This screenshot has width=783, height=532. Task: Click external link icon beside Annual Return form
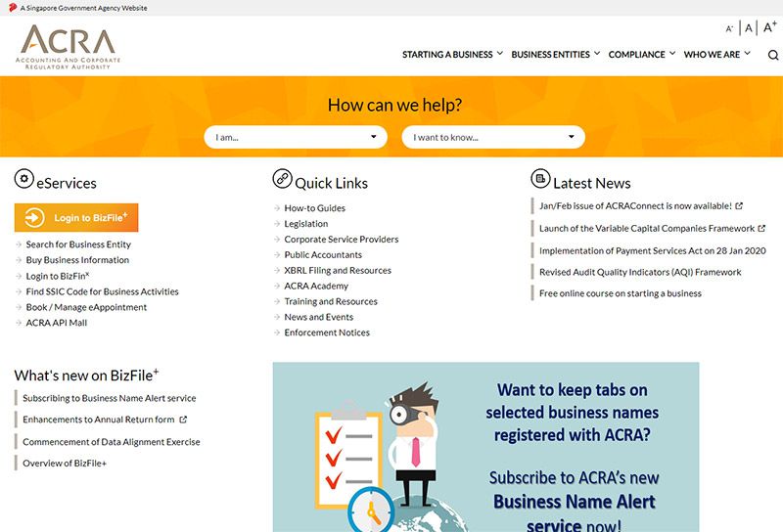pyautogui.click(x=183, y=420)
